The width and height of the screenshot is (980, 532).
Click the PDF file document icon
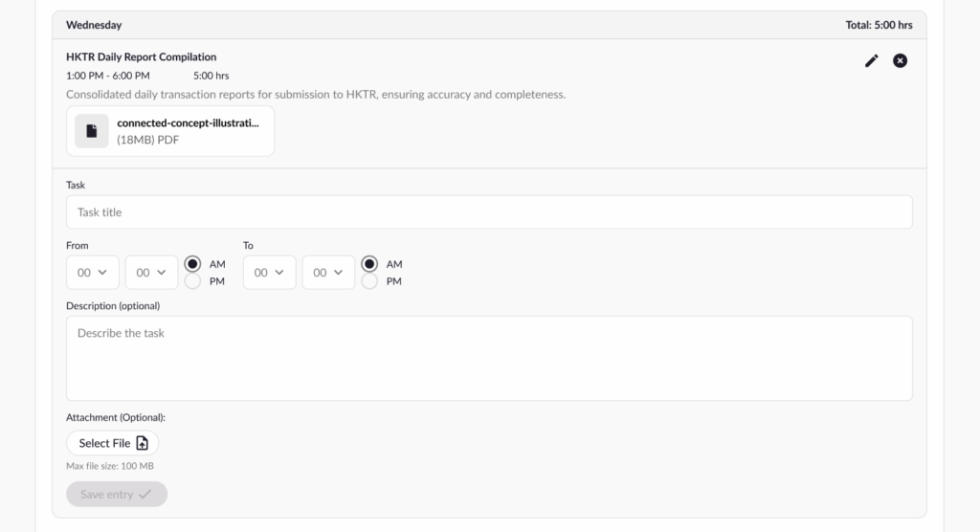(x=92, y=131)
